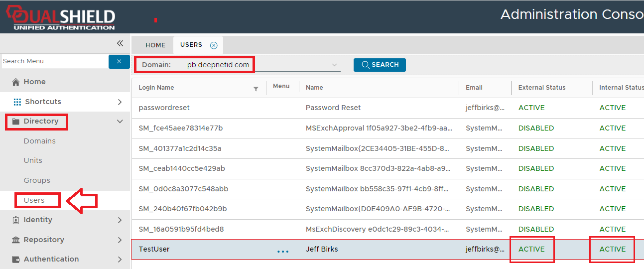The height and width of the screenshot is (269, 644).
Task: Expand the Shortcuts submenu arrow
Action: click(120, 102)
